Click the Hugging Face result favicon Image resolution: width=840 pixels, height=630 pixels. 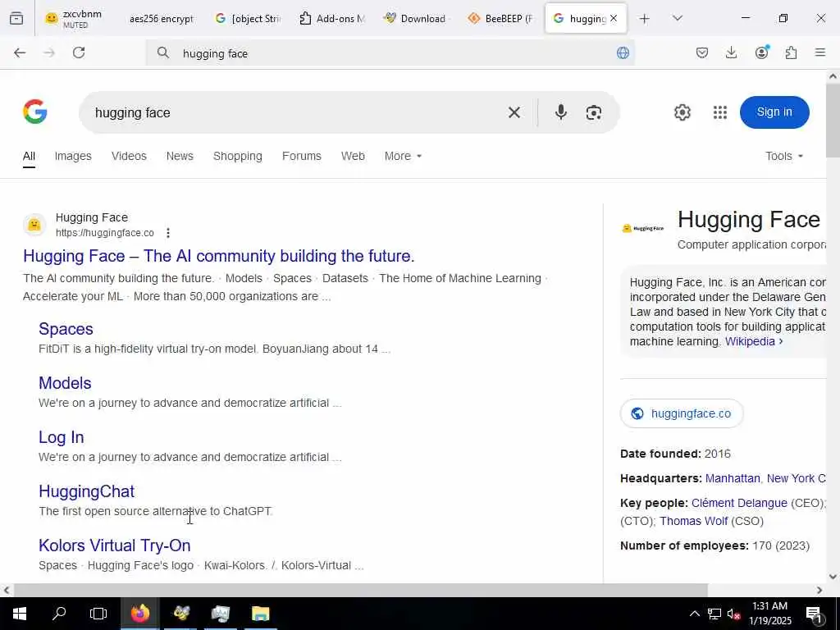tap(34, 225)
